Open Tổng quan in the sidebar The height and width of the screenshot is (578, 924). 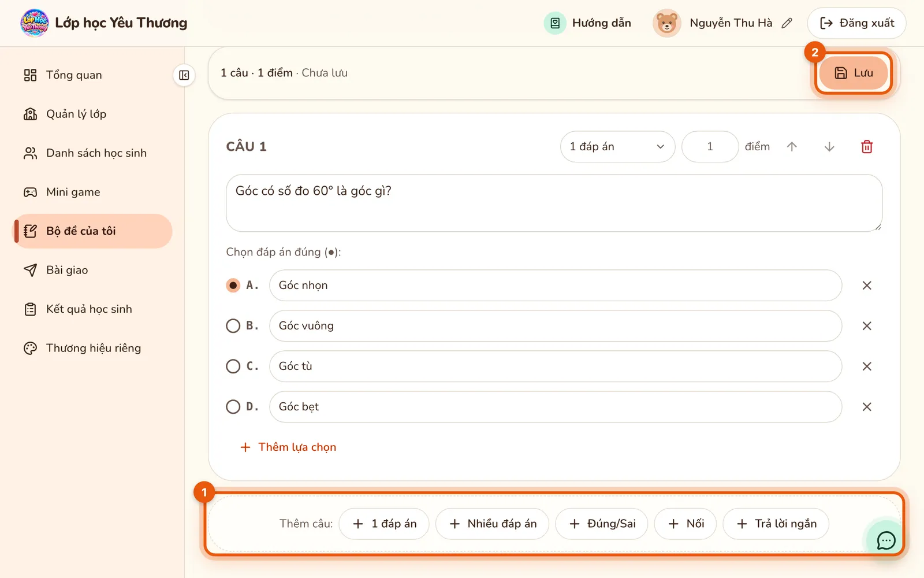[x=92, y=75]
